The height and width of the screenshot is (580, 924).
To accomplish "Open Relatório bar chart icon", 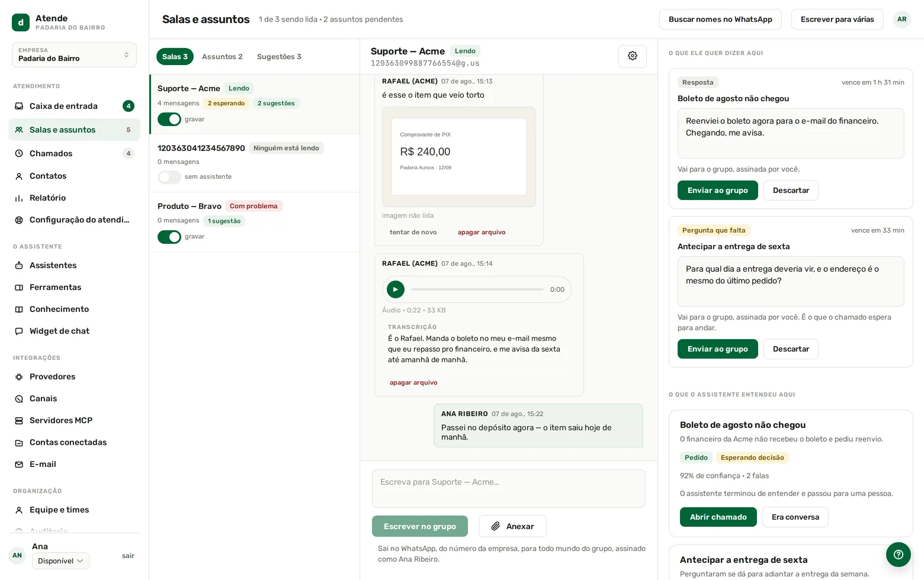I will pyautogui.click(x=19, y=198).
